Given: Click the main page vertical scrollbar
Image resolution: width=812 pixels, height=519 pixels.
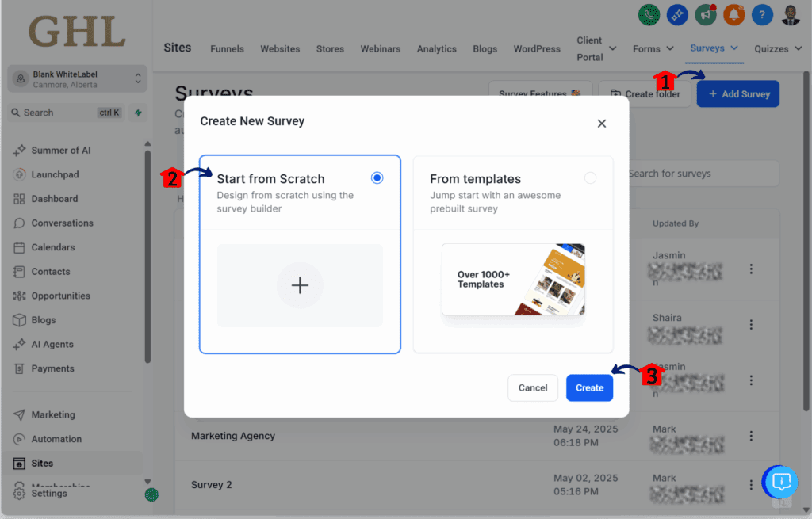Looking at the screenshot, I should 806,241.
